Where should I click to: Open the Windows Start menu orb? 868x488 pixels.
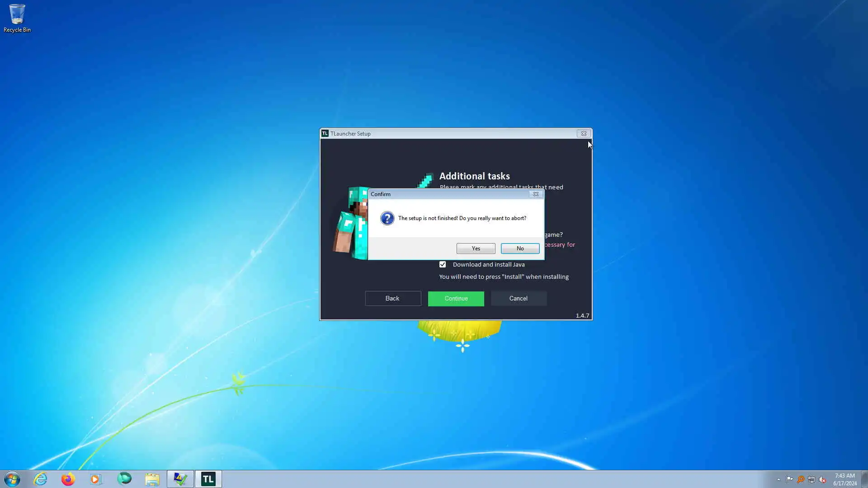point(12,479)
